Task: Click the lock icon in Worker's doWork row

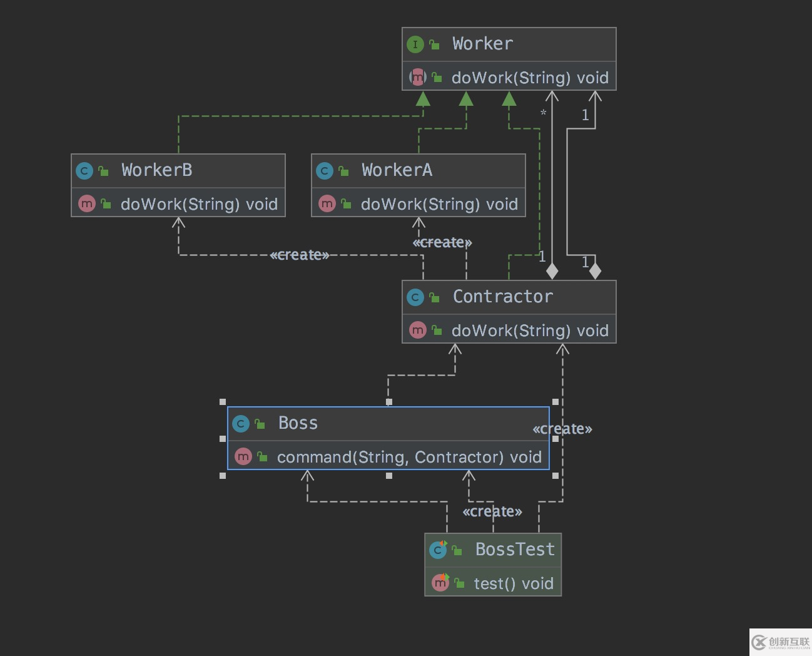Action: 437,78
